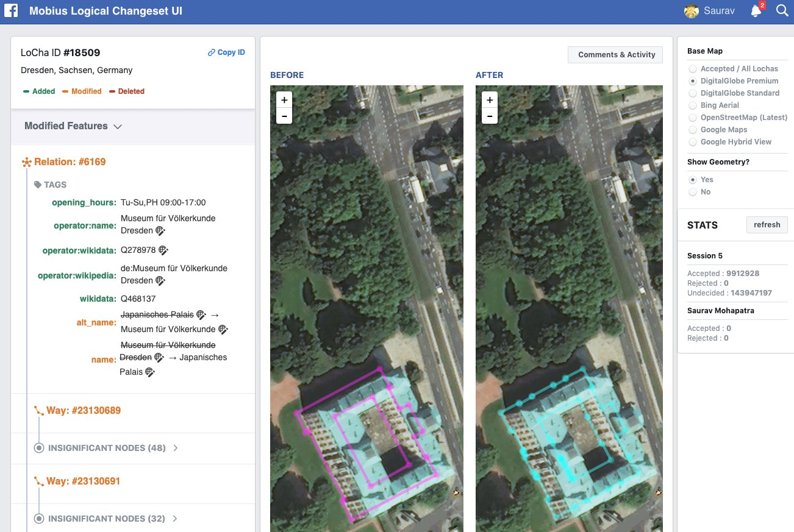Zoom out on the BEFORE map
Image resolution: width=794 pixels, height=532 pixels.
284,116
